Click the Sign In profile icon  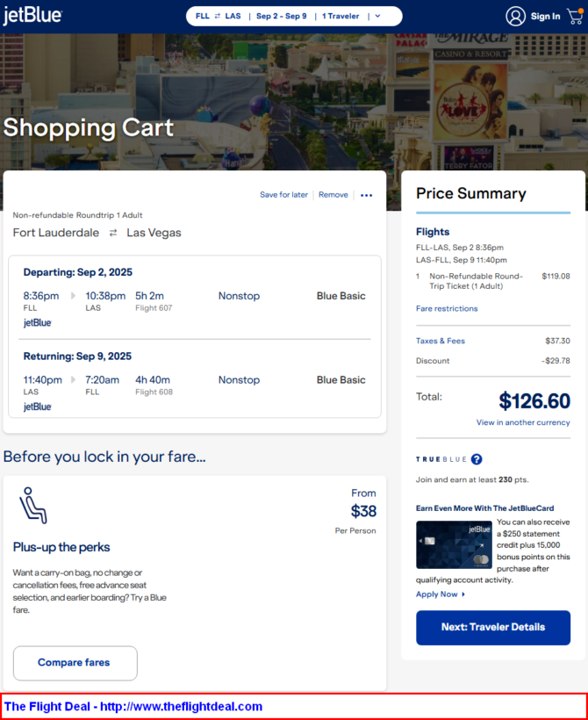[x=515, y=16]
